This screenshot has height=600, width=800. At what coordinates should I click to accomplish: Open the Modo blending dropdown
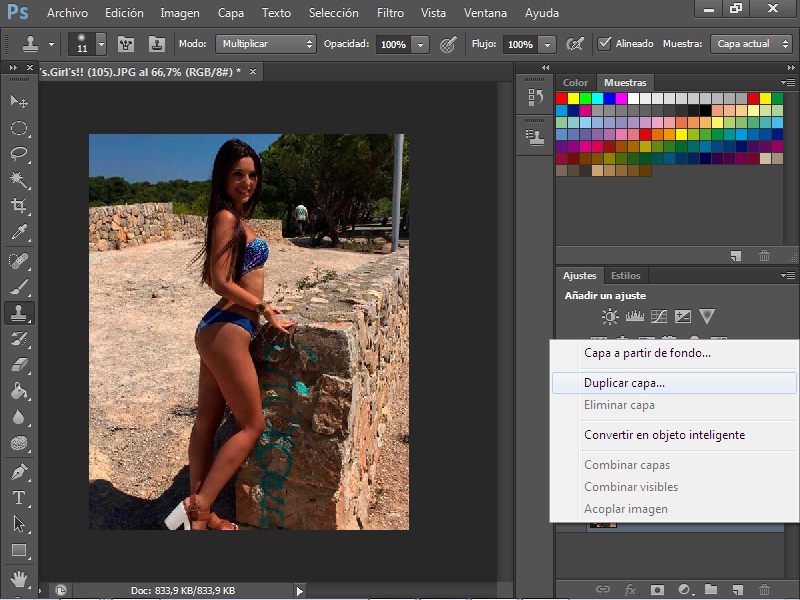tap(266, 44)
